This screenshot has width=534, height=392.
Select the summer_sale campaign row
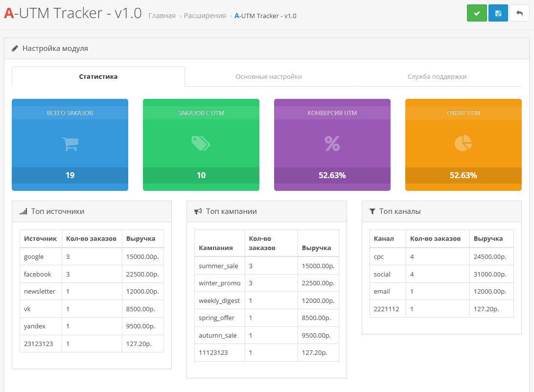point(218,266)
